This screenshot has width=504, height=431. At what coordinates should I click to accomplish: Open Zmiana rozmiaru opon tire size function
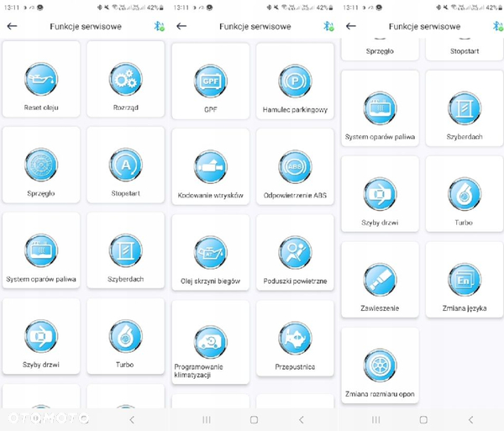(380, 365)
